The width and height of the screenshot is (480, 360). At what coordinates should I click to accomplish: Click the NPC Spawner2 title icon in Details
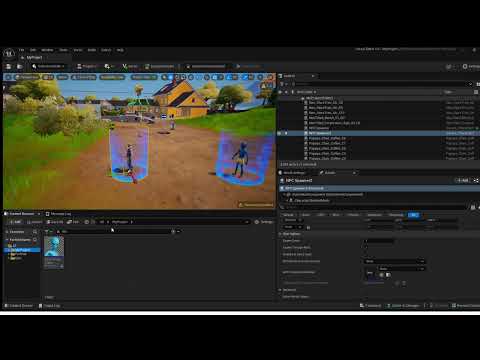pyautogui.click(x=282, y=180)
